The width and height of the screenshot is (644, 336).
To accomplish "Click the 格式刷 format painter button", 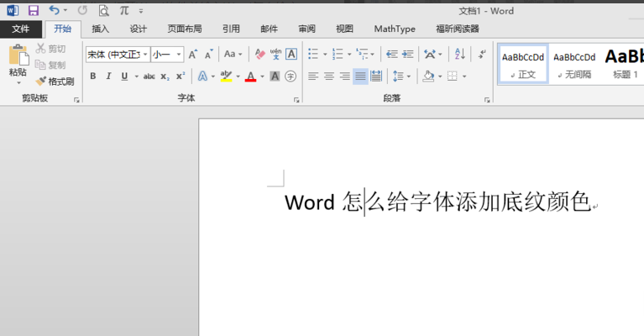I will pyautogui.click(x=55, y=81).
